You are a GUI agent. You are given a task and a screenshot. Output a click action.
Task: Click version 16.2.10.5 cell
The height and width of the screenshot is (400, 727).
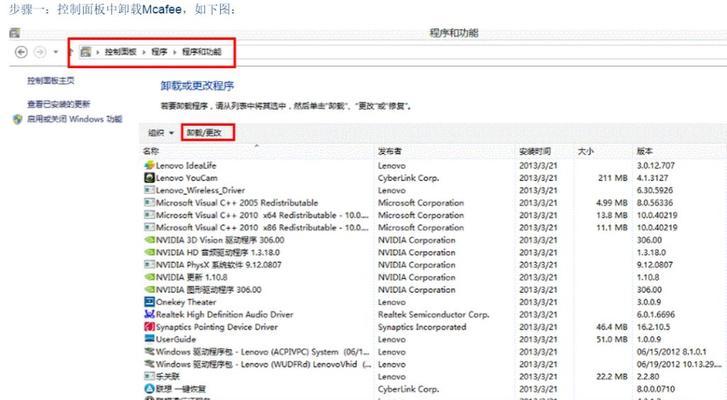(653, 327)
